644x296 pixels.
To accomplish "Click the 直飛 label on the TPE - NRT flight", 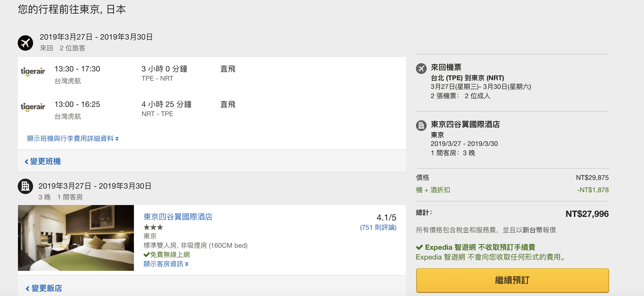I will [x=228, y=69].
